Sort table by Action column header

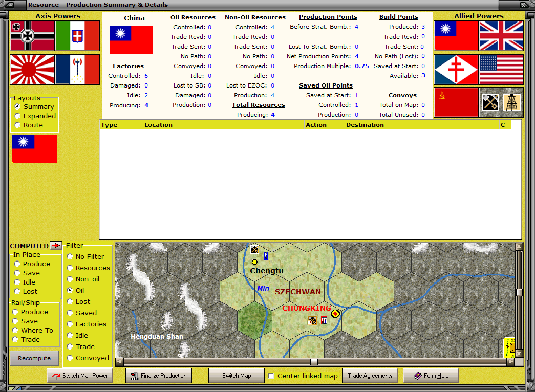325,125
